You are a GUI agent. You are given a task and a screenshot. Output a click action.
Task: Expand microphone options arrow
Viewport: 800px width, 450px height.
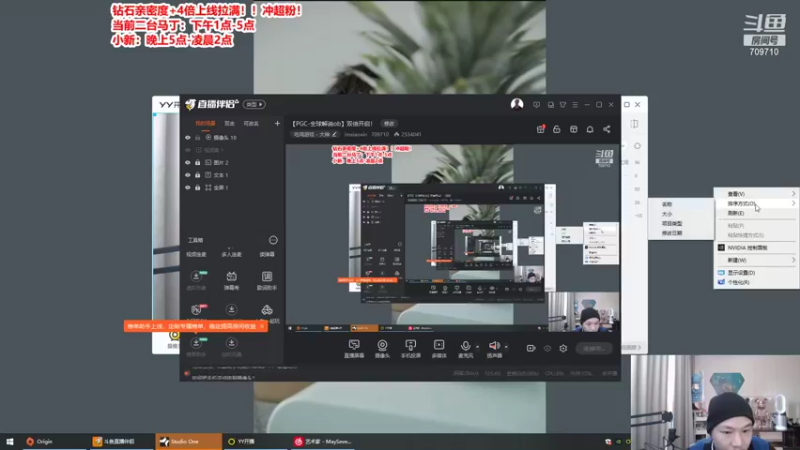[478, 347]
